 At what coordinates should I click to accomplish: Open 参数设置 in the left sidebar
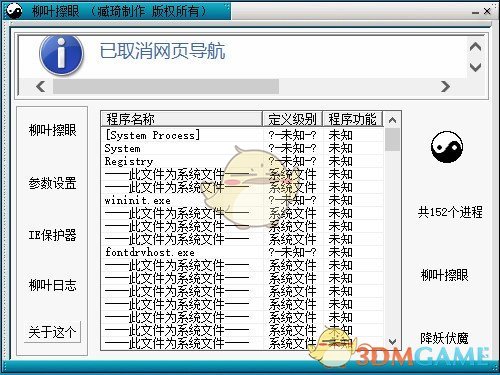point(52,183)
